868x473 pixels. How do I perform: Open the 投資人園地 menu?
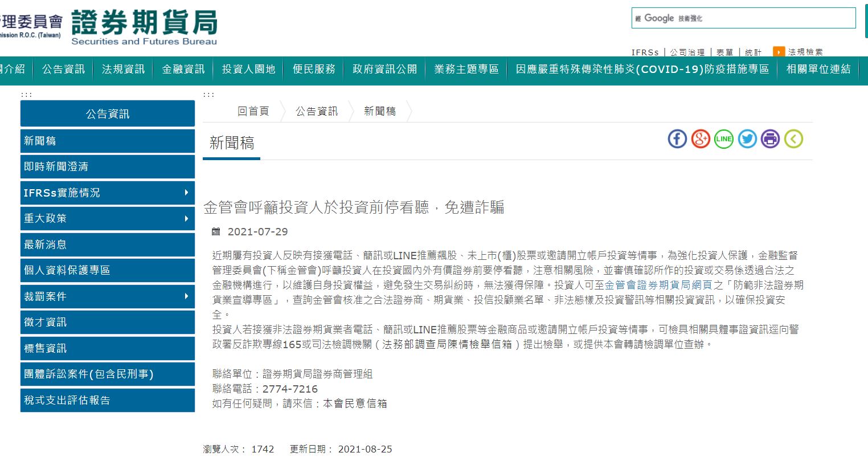(x=248, y=69)
